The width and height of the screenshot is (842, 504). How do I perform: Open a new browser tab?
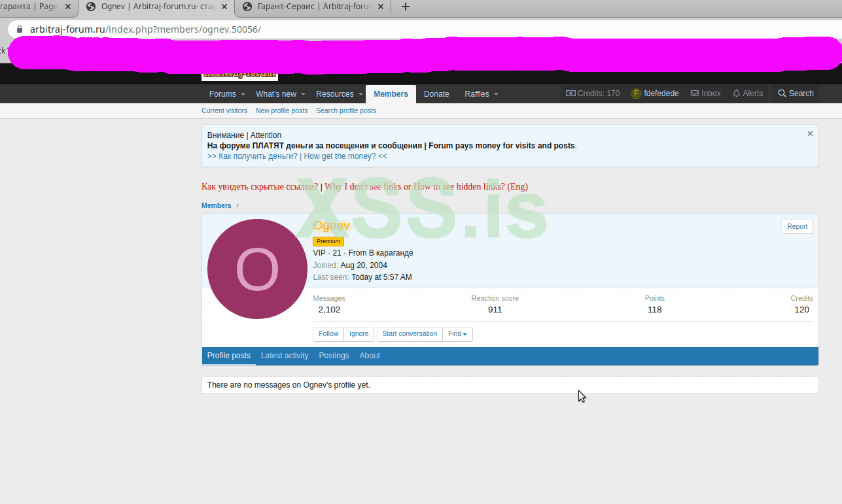pyautogui.click(x=406, y=7)
